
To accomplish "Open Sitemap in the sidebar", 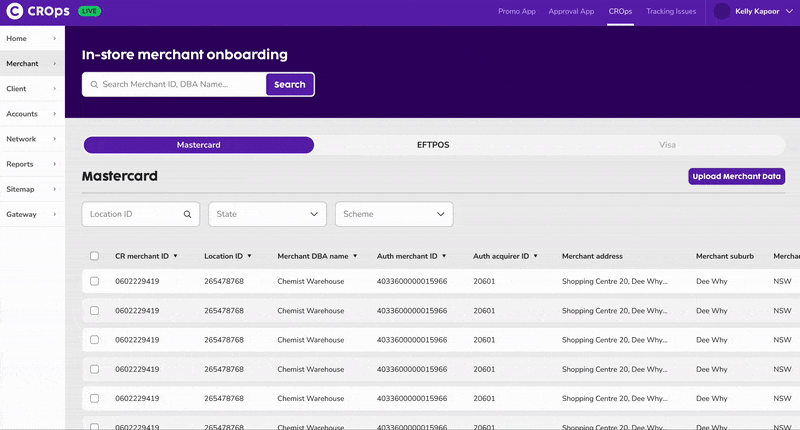I will click(x=20, y=189).
